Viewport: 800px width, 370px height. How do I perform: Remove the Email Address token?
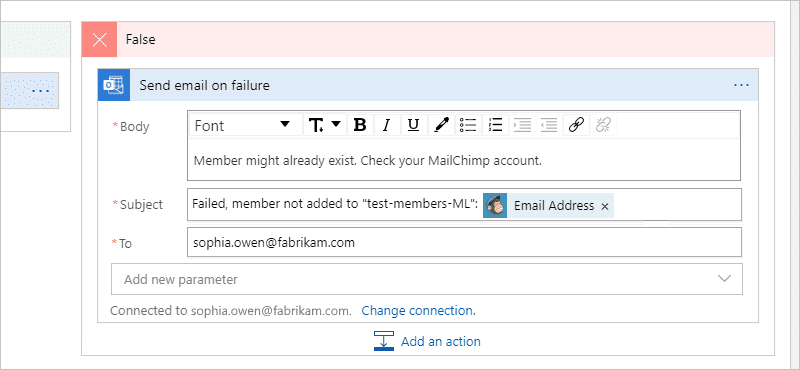tap(605, 206)
